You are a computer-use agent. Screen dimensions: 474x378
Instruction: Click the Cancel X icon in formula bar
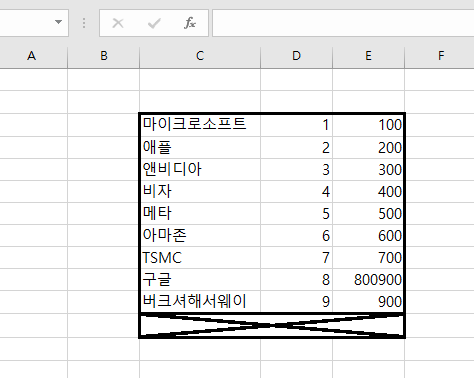point(118,23)
